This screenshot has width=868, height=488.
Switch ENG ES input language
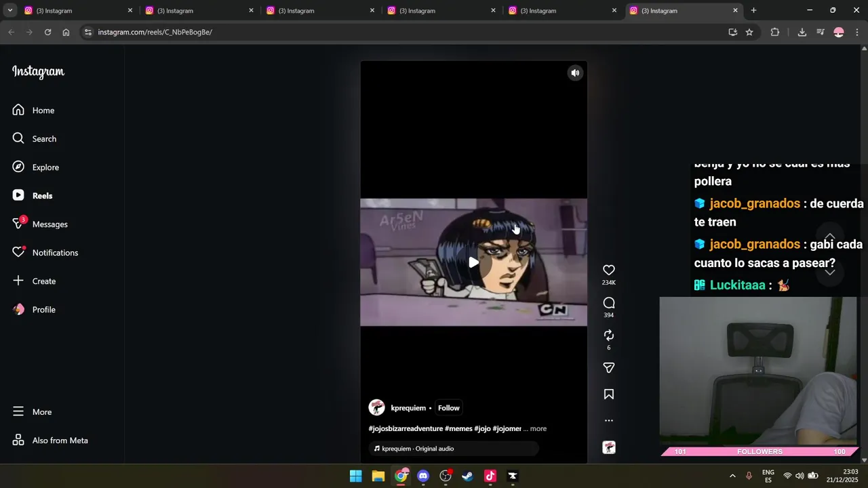pos(768,476)
